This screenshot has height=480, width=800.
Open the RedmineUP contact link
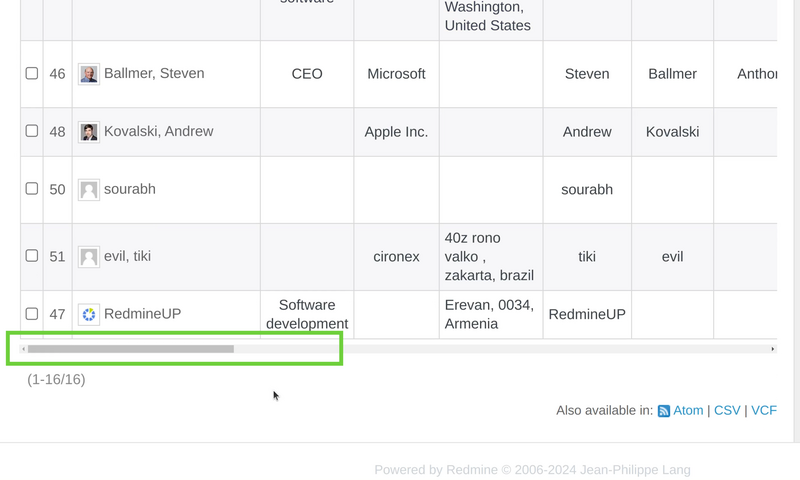click(142, 314)
